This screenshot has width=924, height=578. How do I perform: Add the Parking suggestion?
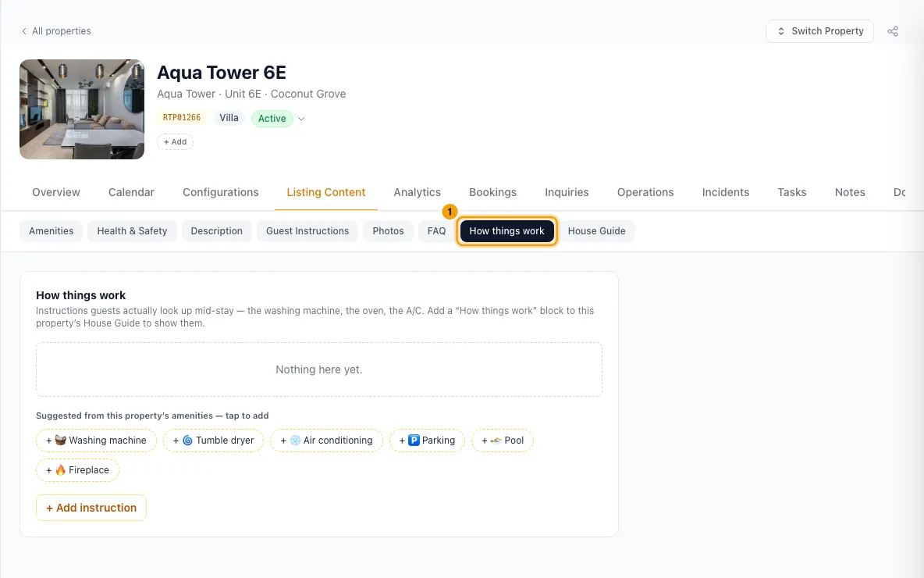427,441
